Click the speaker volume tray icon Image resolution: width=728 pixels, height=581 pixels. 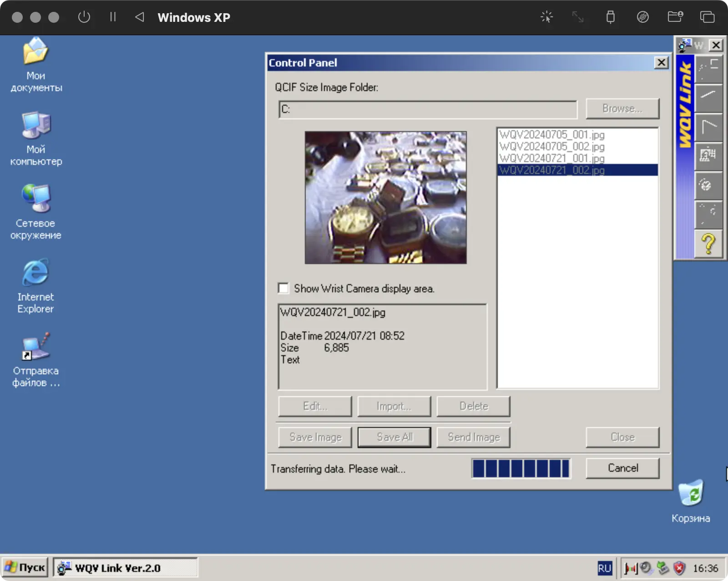point(646,568)
